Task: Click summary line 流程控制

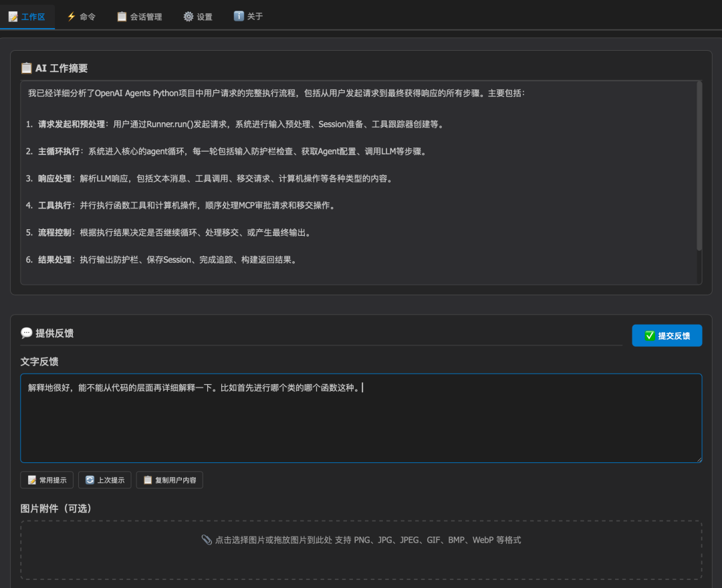Action: (x=169, y=233)
